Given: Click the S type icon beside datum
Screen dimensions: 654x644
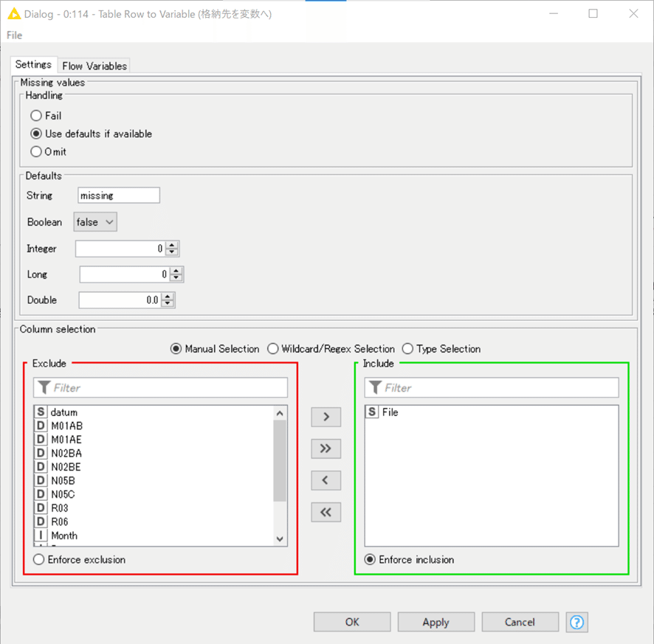Looking at the screenshot, I should pyautogui.click(x=41, y=412).
